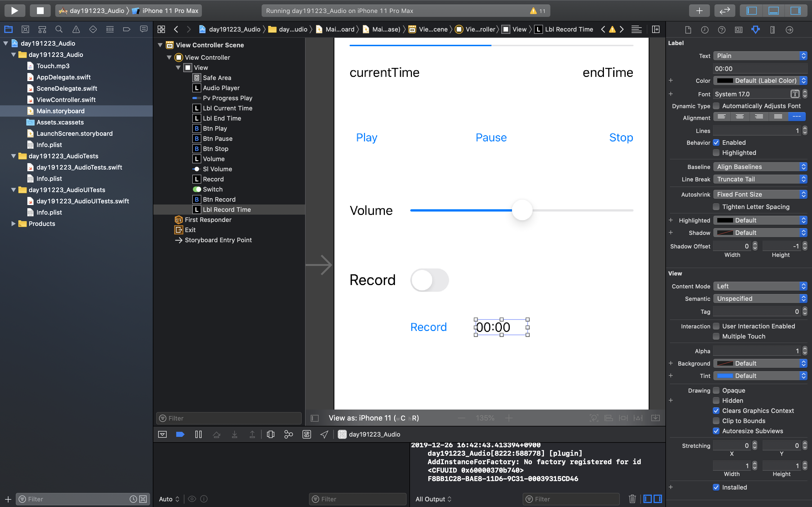Enable User Interaction Enabled checkbox

716,326
